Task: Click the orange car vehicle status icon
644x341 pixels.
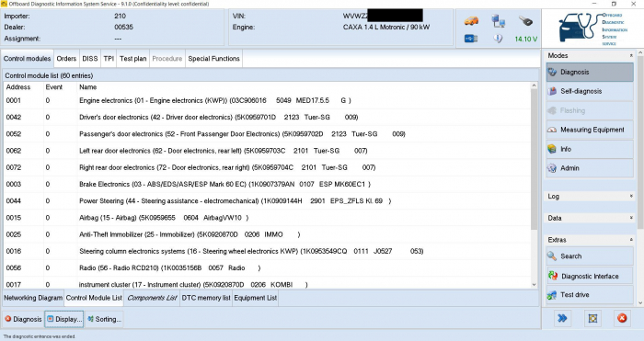Action: (471, 20)
